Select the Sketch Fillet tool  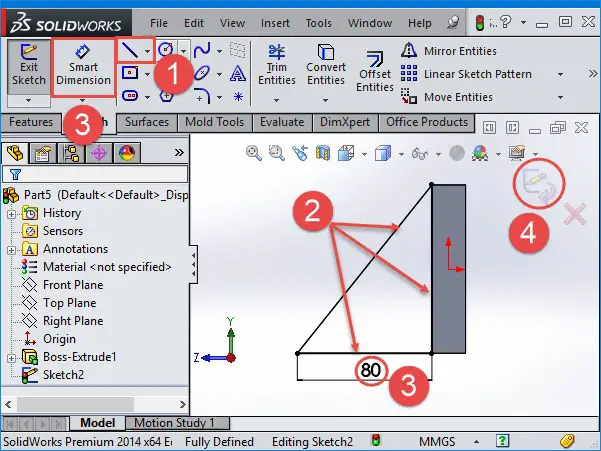[202, 96]
